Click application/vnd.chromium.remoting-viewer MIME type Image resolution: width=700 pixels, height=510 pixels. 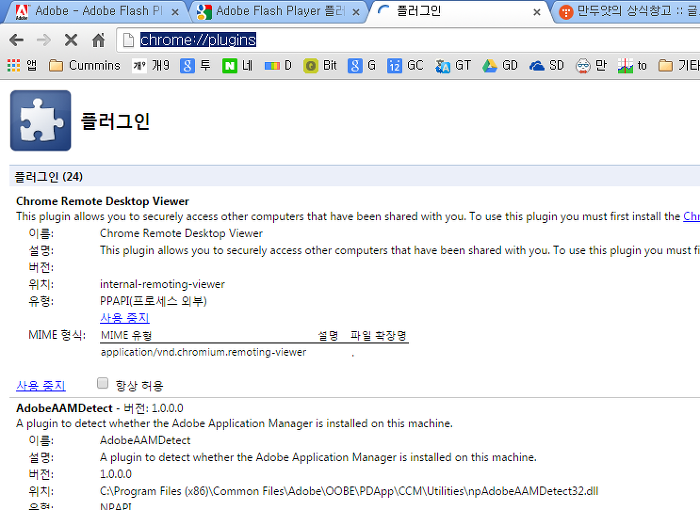(x=204, y=352)
